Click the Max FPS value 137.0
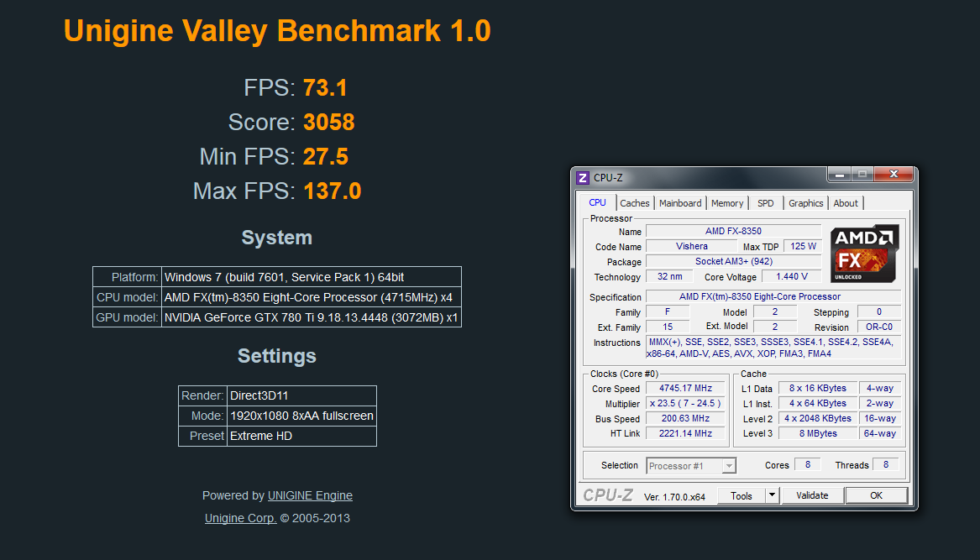This screenshot has height=560, width=980. (x=333, y=191)
